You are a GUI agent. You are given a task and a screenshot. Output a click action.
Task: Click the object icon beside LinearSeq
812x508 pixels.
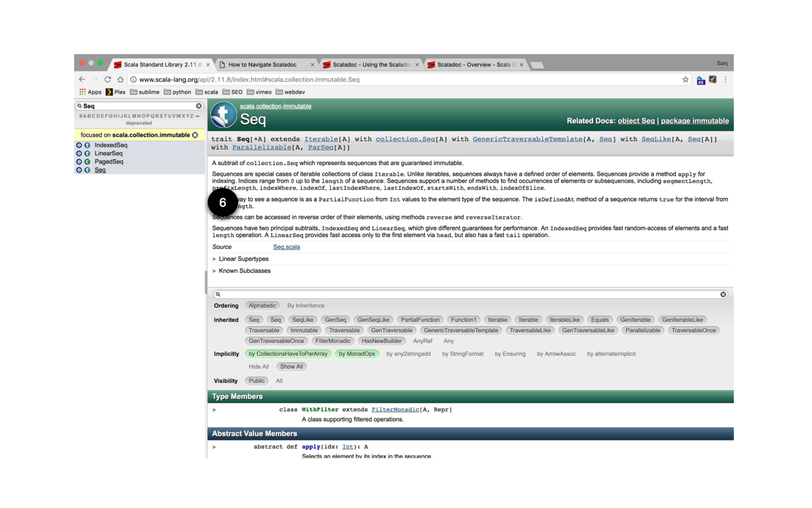pyautogui.click(x=79, y=153)
